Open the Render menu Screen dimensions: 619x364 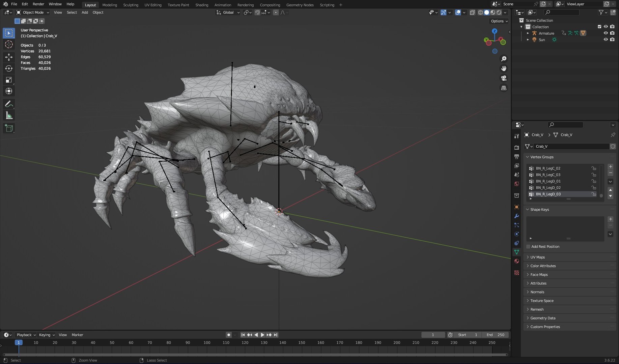point(38,4)
